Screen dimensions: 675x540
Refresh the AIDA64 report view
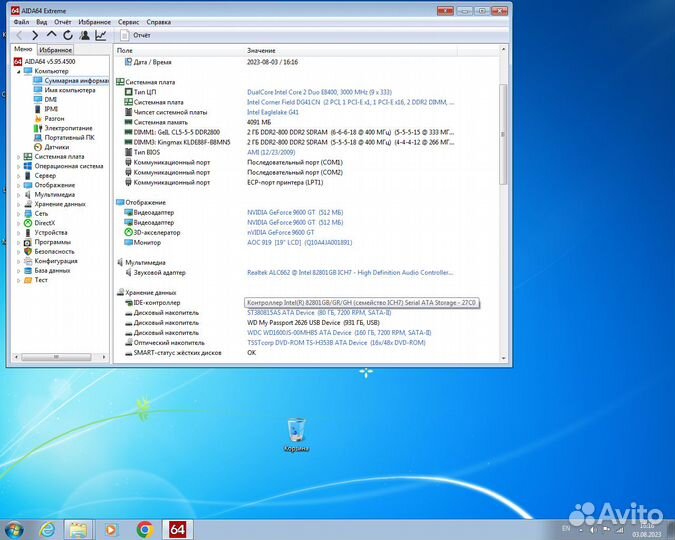pos(68,35)
